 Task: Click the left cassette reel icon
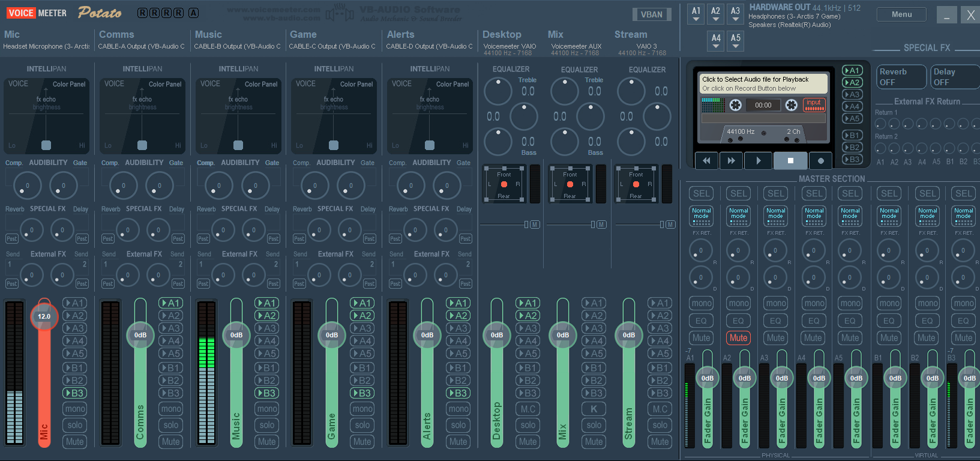[x=735, y=105]
